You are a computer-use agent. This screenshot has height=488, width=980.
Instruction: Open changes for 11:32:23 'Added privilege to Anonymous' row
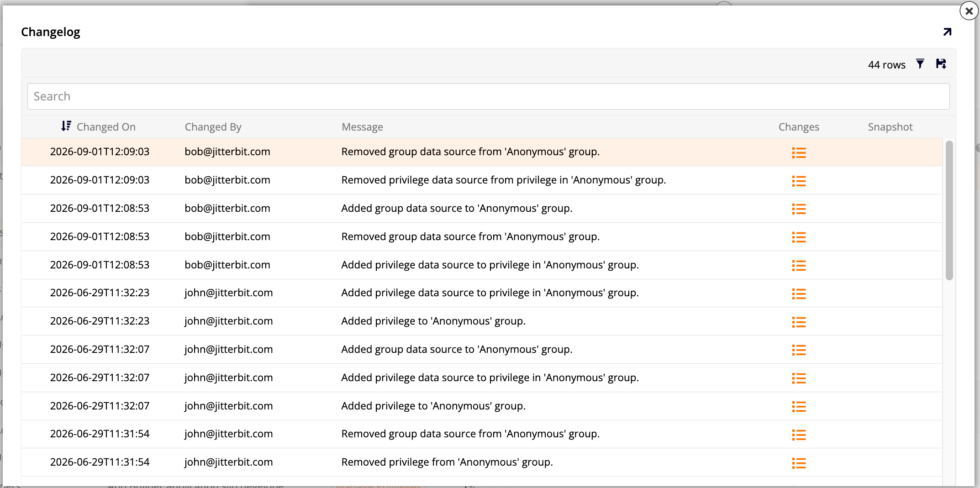tap(799, 322)
